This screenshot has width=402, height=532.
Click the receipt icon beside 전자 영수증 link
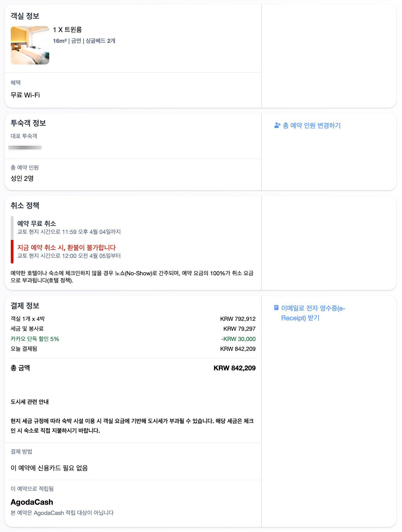pyautogui.click(x=276, y=308)
